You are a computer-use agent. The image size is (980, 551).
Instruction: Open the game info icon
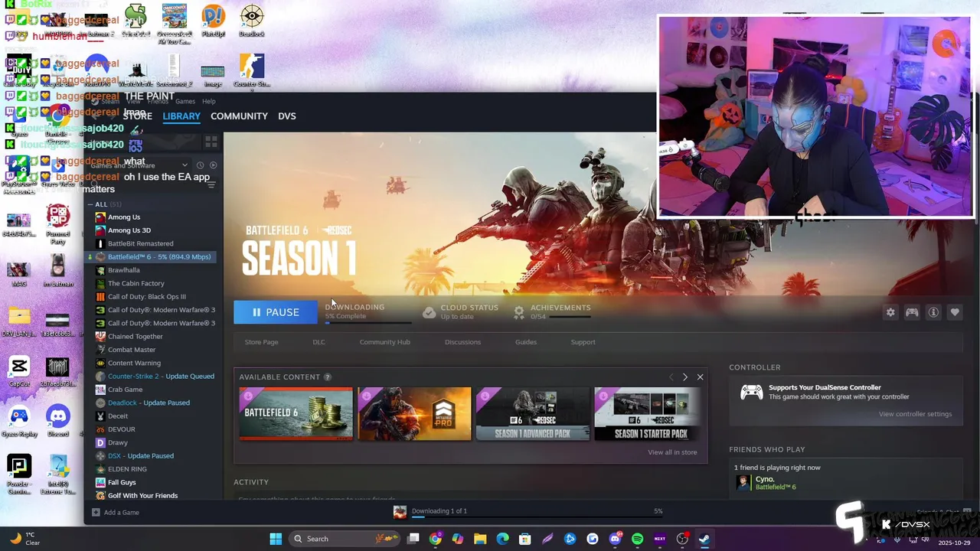click(933, 312)
